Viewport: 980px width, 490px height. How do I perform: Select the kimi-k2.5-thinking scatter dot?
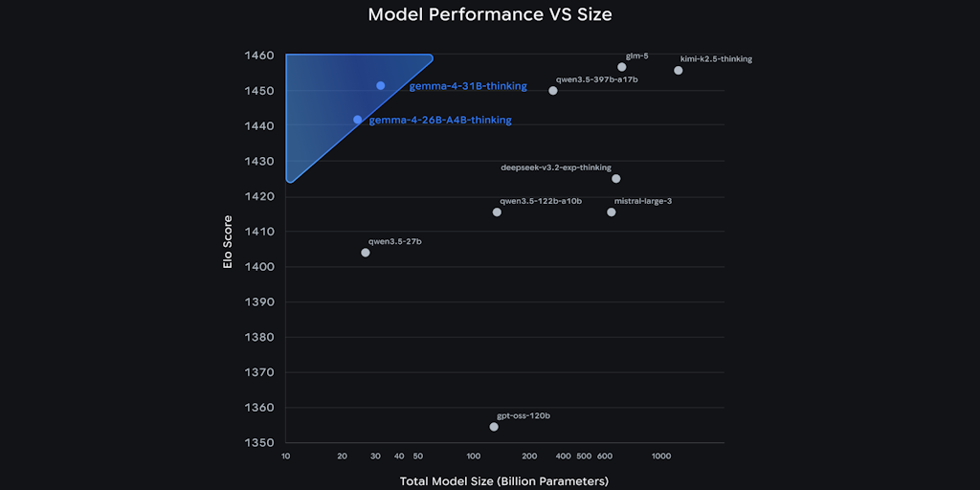(x=679, y=71)
